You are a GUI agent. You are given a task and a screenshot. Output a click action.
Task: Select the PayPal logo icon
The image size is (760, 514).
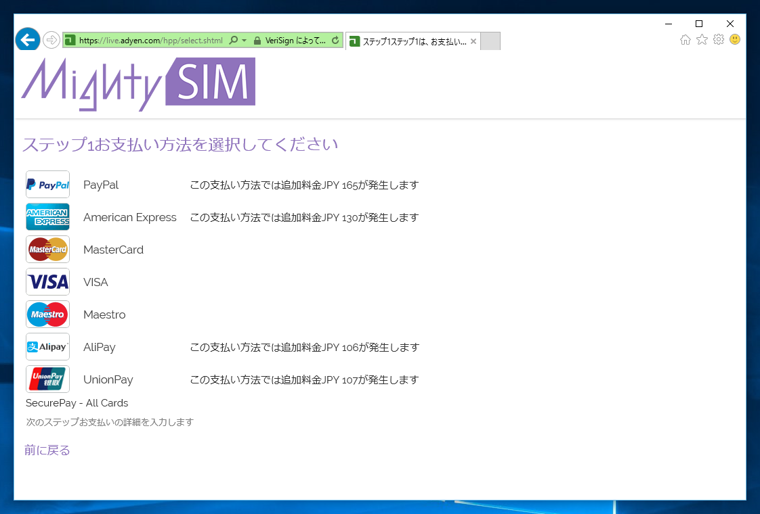pos(48,184)
